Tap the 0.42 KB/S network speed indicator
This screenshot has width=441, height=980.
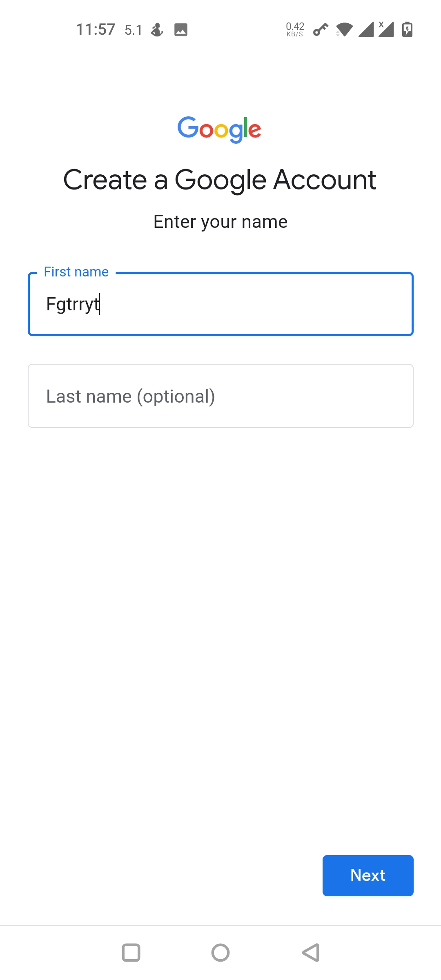coord(295,29)
